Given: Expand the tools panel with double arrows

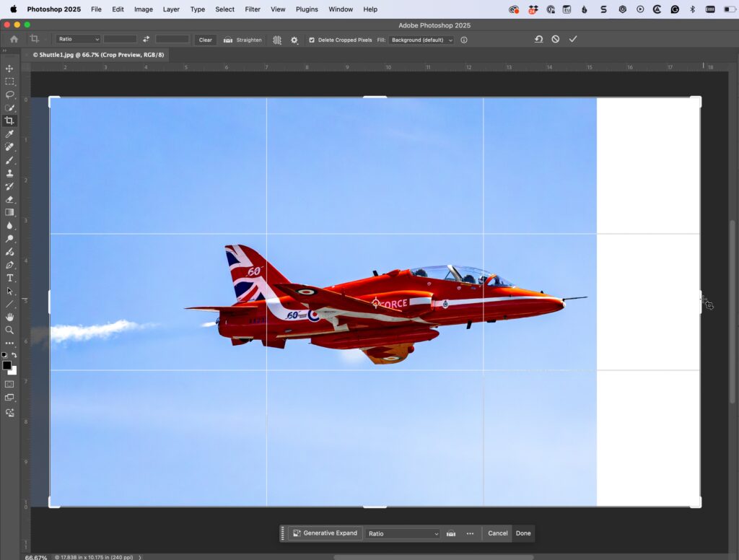Looking at the screenshot, I should coord(5,51).
